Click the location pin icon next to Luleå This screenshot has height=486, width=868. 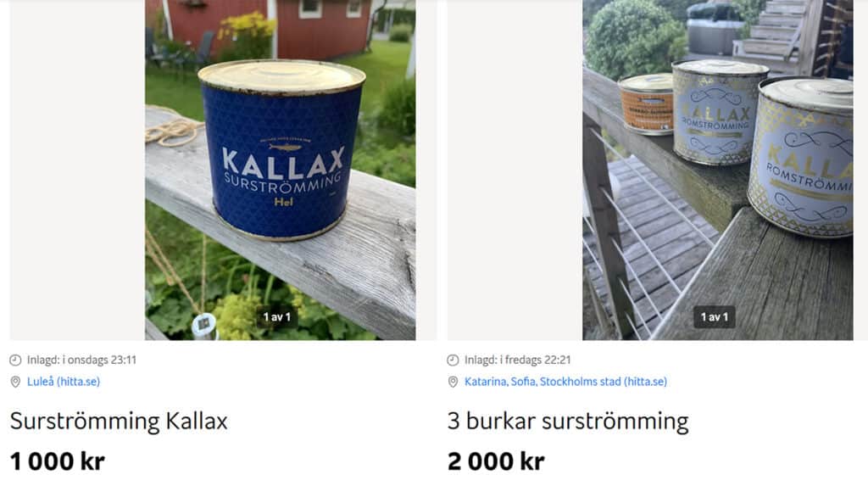(x=15, y=382)
